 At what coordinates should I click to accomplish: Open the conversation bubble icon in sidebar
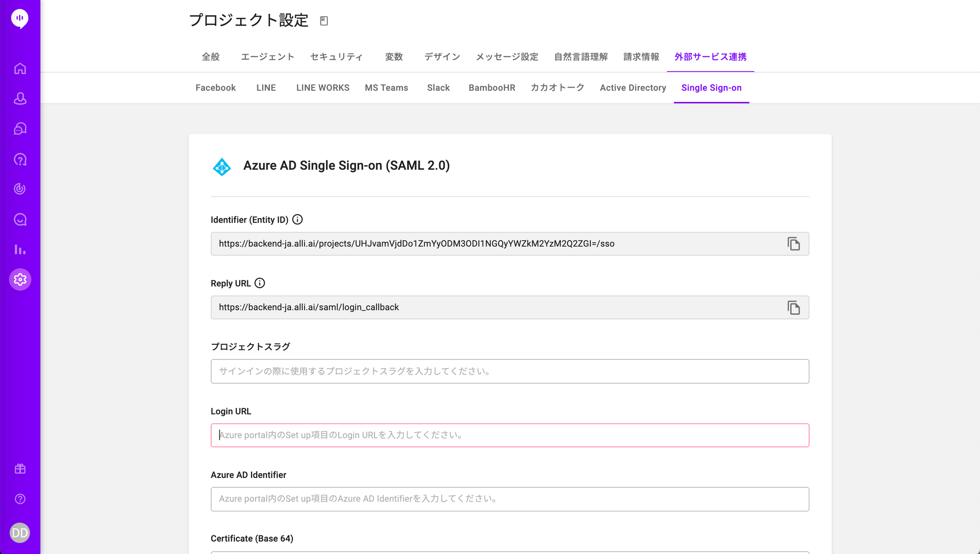20,219
